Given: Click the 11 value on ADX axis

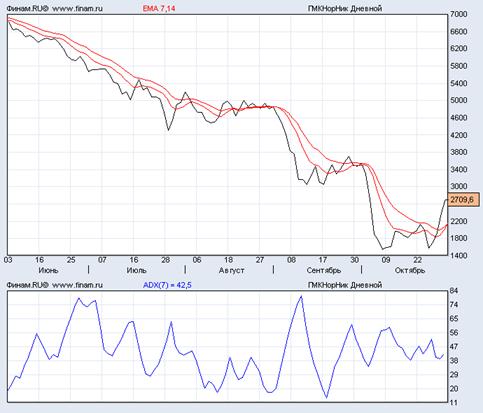Looking at the screenshot, I should pos(454,403).
